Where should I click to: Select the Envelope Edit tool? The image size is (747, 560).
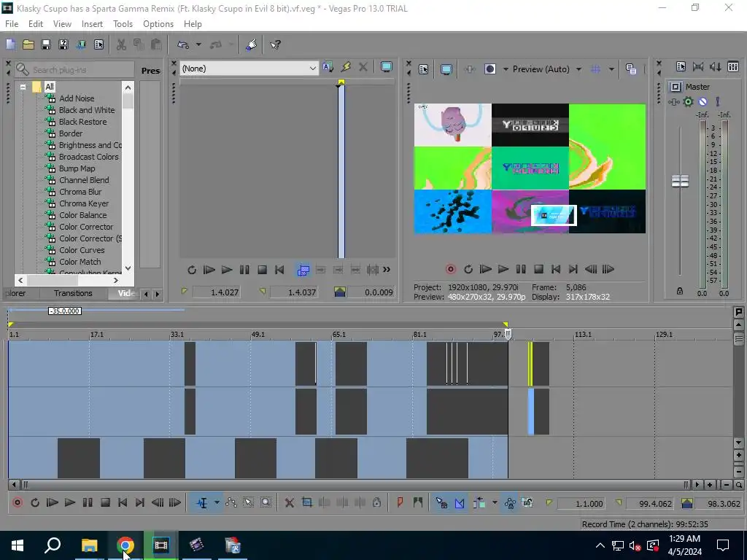click(x=231, y=503)
